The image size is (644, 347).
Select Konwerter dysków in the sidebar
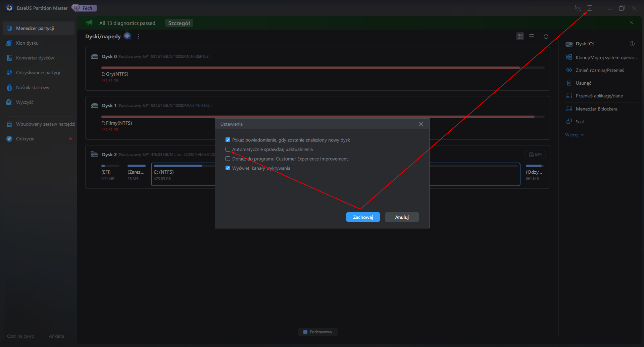point(39,58)
